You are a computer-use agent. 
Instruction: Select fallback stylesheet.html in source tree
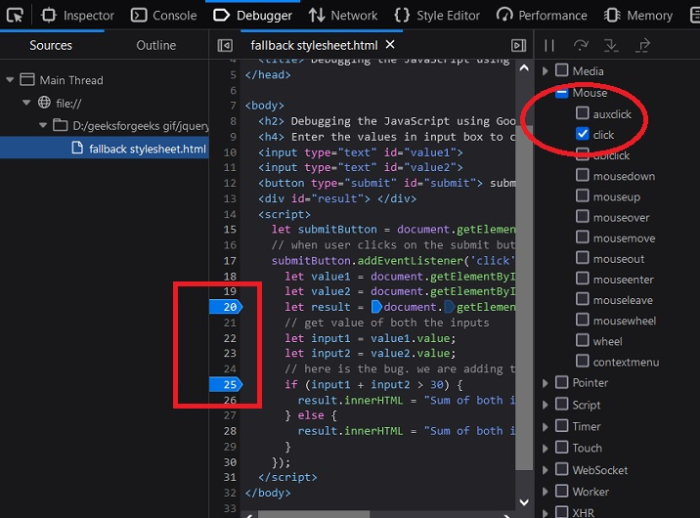(104, 148)
